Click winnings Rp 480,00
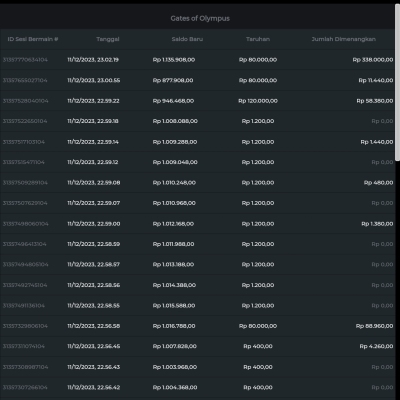The width and height of the screenshot is (400, 400). pyautogui.click(x=379, y=183)
